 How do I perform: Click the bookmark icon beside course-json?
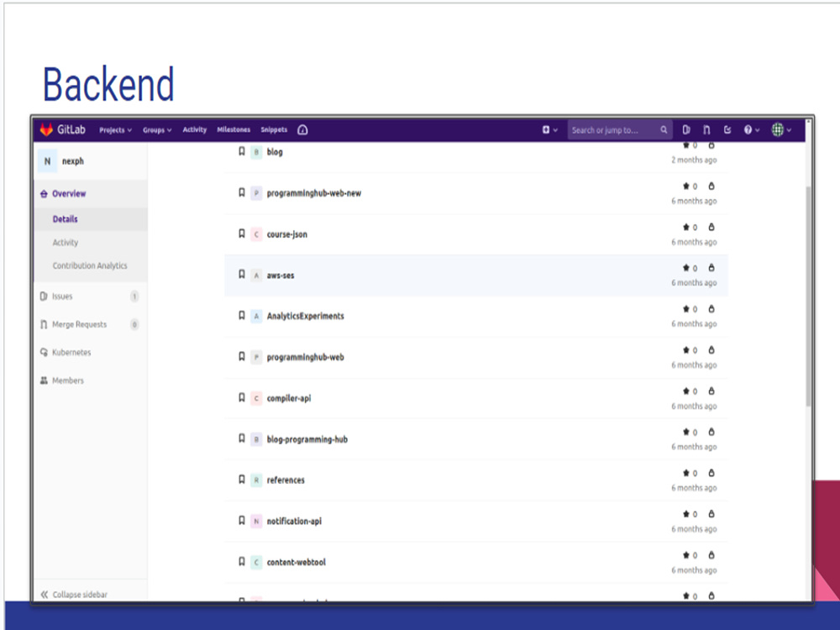tap(242, 234)
